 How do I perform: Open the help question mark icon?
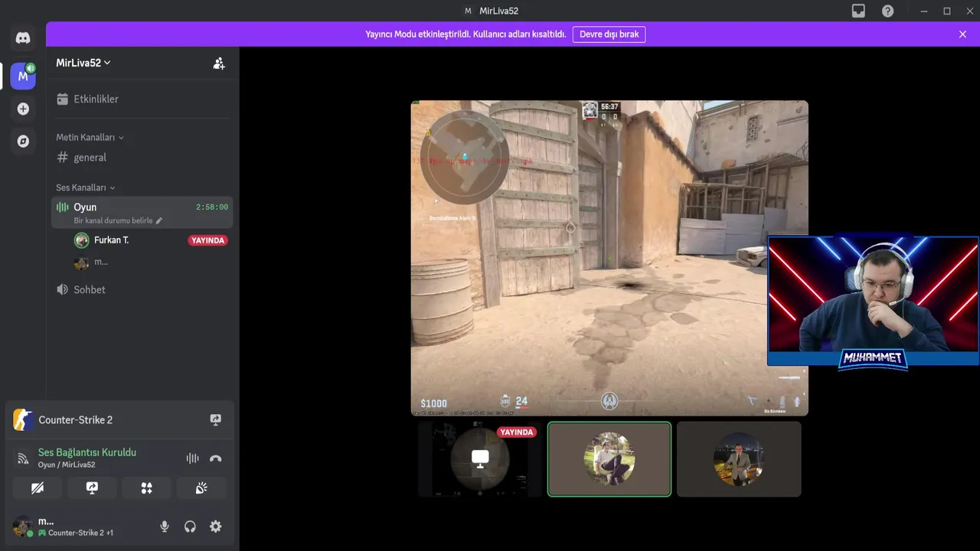887,11
